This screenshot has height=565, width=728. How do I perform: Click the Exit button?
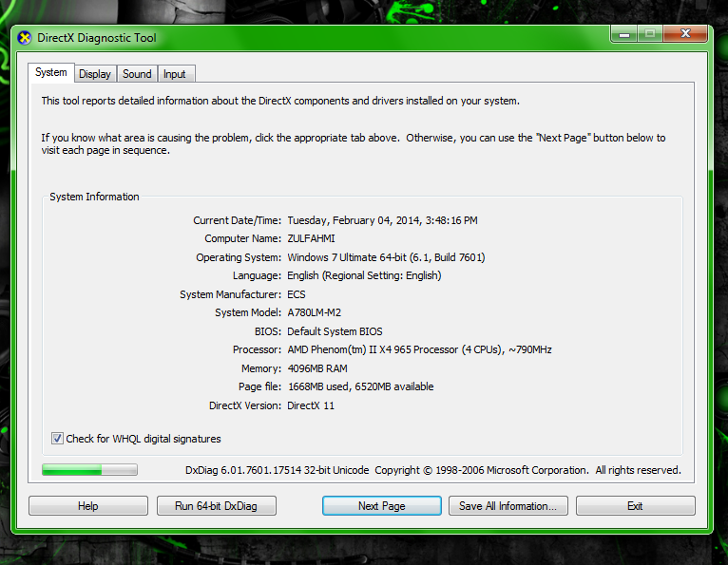(636, 505)
